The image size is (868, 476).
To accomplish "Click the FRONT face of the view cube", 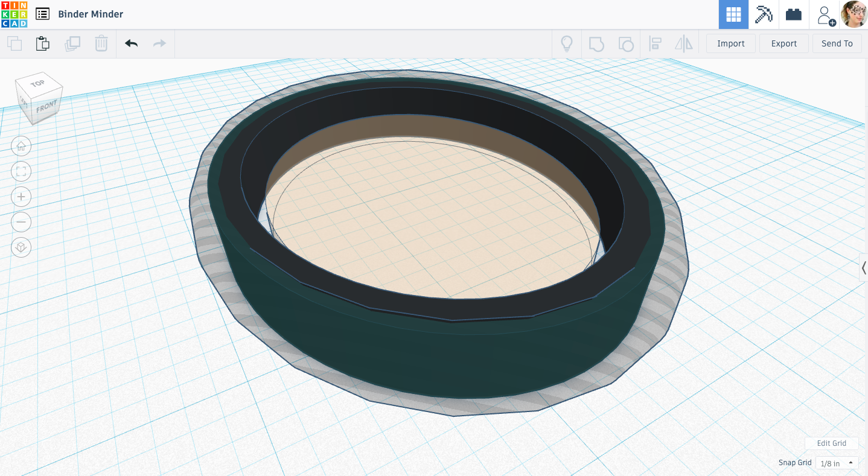I will point(46,107).
